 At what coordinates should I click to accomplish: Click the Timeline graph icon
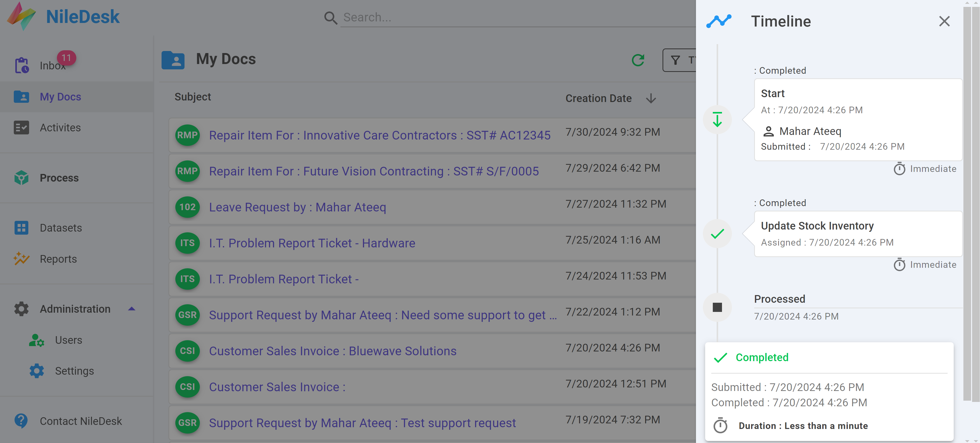(x=719, y=21)
